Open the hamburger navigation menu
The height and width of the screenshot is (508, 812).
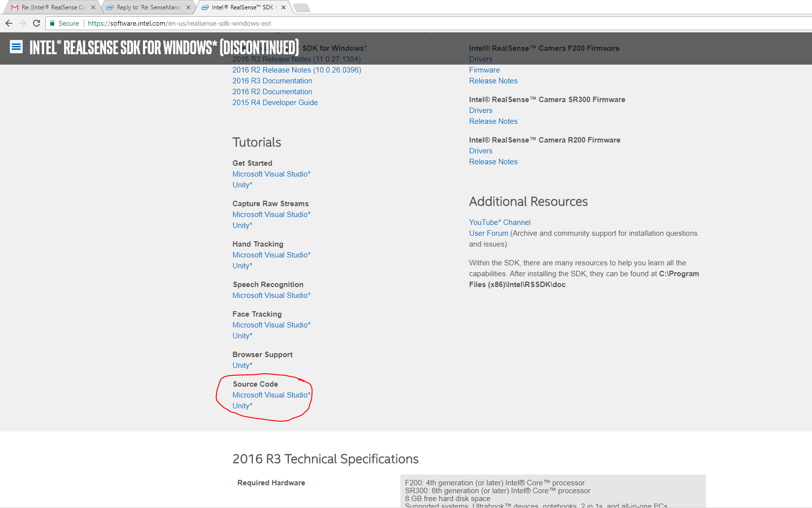[x=16, y=47]
